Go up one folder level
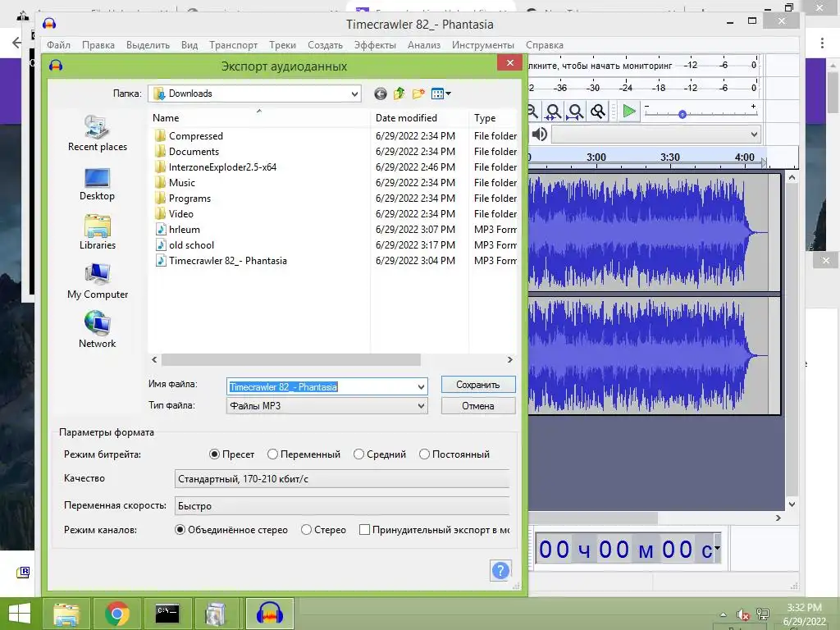Viewport: 840px width, 630px height. (x=399, y=94)
